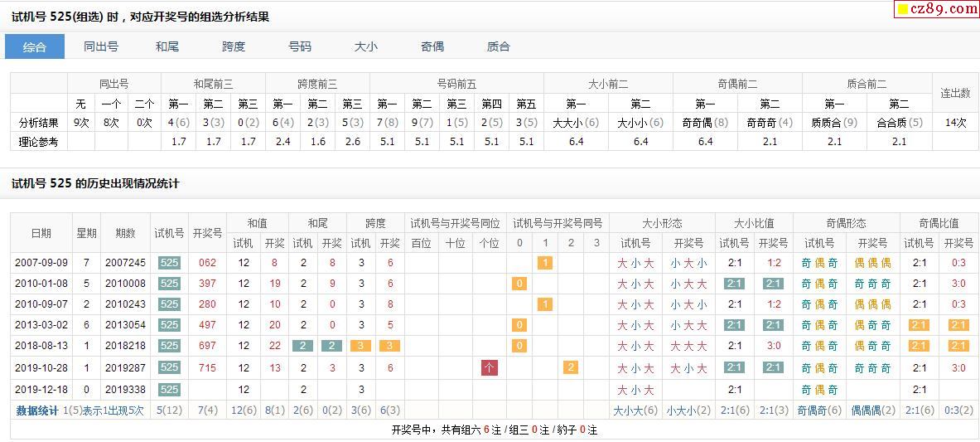Click the cz89.com site logo
Image resolution: width=980 pixels, height=442 pixels.
coord(936,9)
